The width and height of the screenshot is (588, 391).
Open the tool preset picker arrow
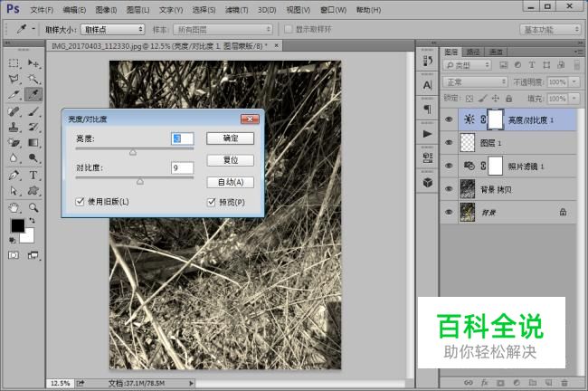(33, 29)
